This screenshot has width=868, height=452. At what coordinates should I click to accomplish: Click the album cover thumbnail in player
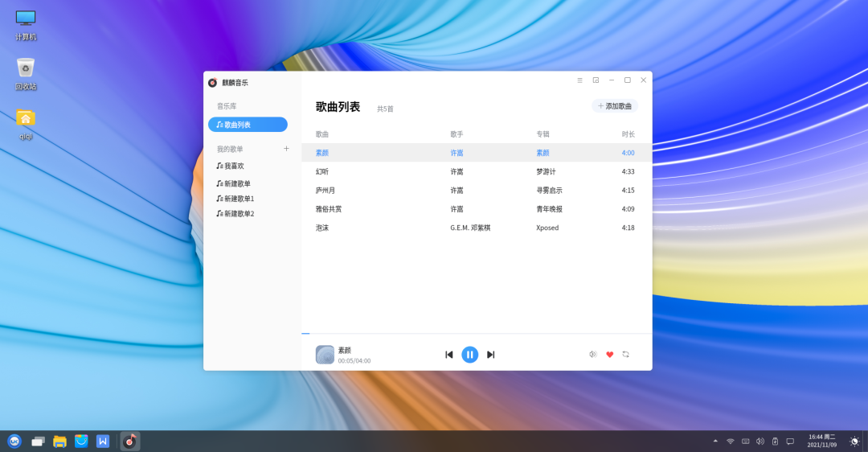[325, 355]
